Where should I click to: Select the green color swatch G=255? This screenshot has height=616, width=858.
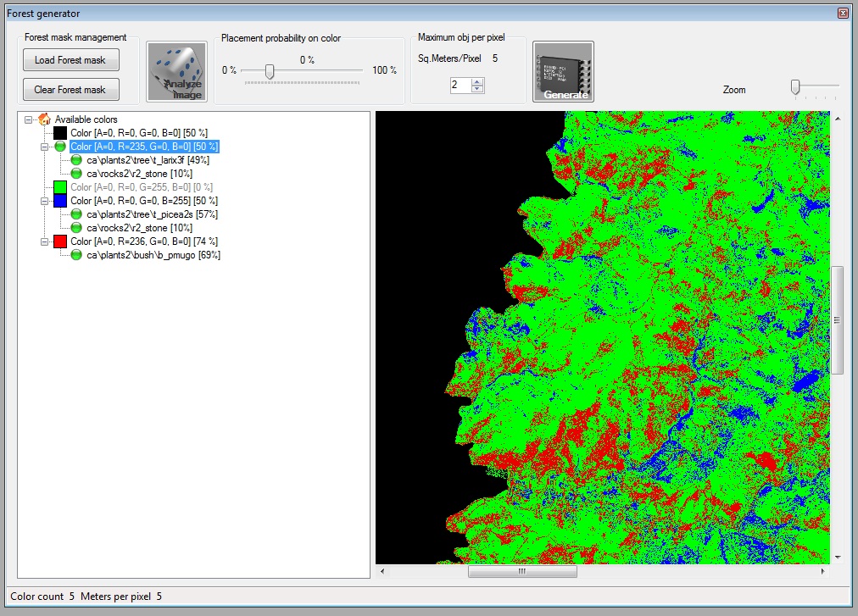(60, 187)
